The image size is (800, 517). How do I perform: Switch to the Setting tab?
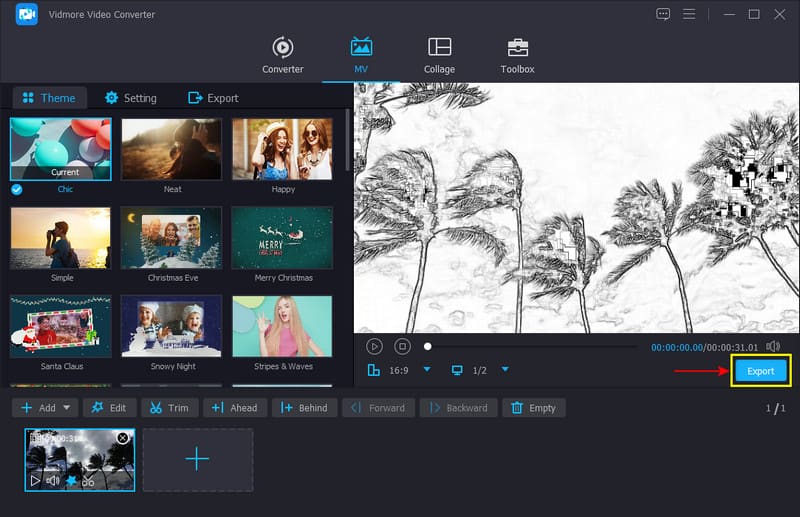click(130, 98)
